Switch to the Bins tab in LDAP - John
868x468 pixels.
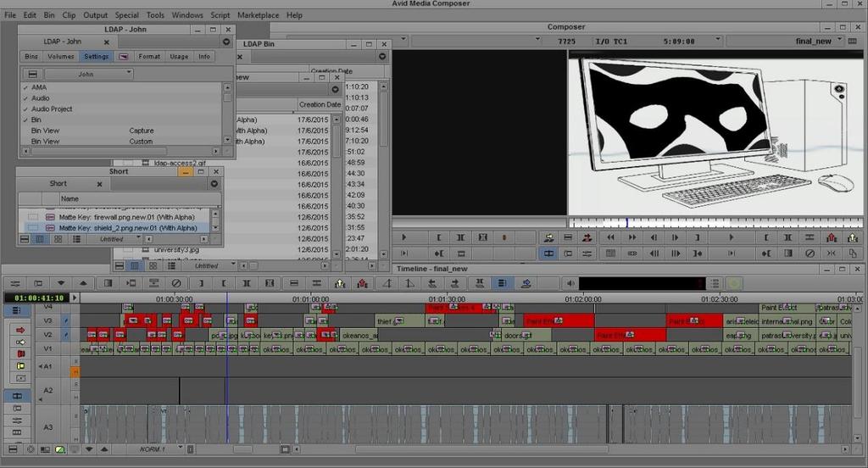tap(31, 57)
